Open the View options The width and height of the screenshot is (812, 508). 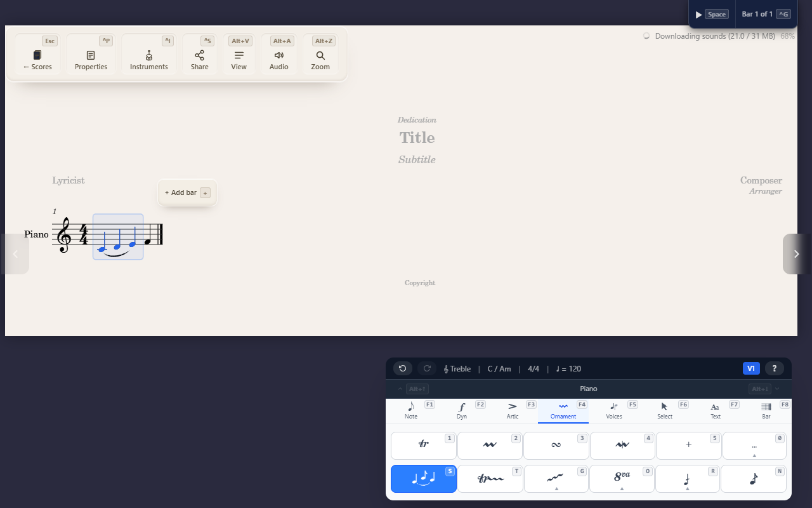tap(239, 55)
